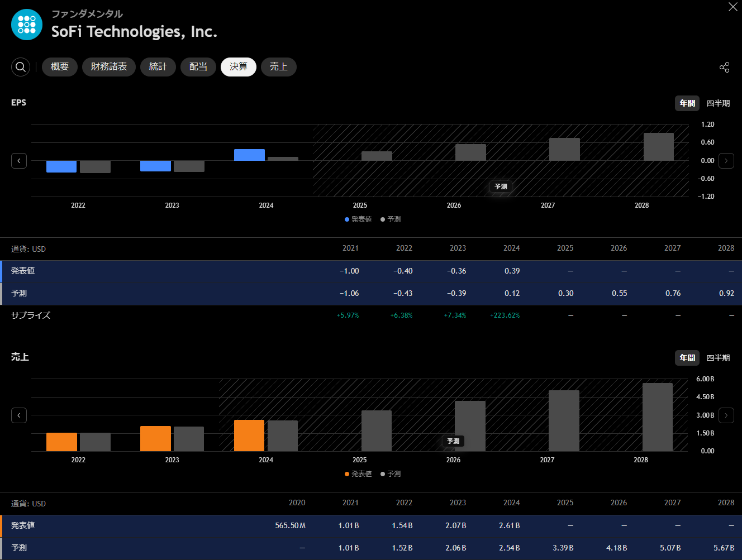Viewport: 742px width, 560px height.
Task: Click EPS forecast value 0.30
Action: pyautogui.click(x=566, y=293)
